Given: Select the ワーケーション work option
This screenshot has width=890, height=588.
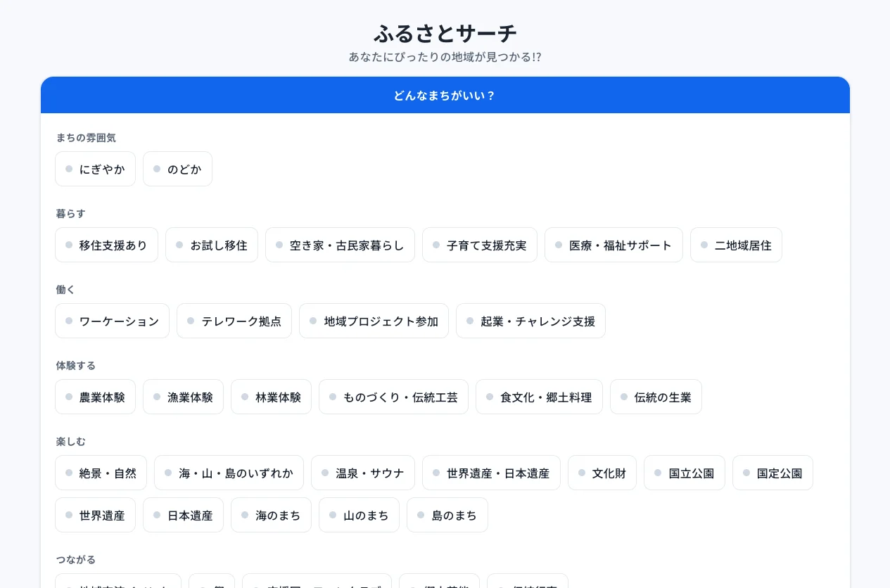Looking at the screenshot, I should tap(112, 321).
